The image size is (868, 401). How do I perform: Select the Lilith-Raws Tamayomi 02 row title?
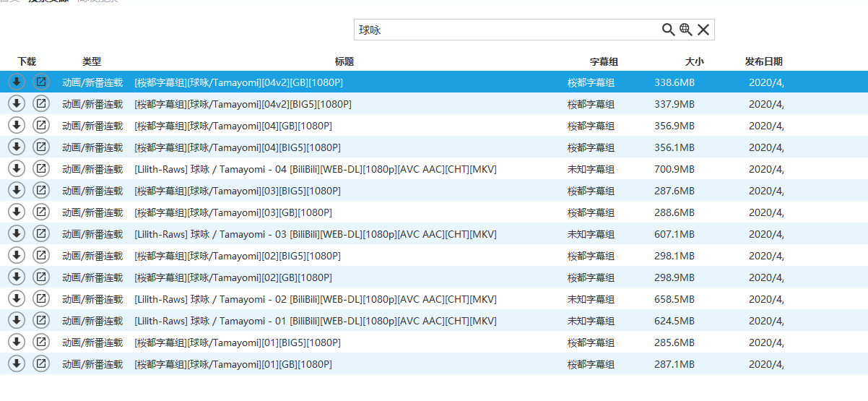(x=315, y=299)
